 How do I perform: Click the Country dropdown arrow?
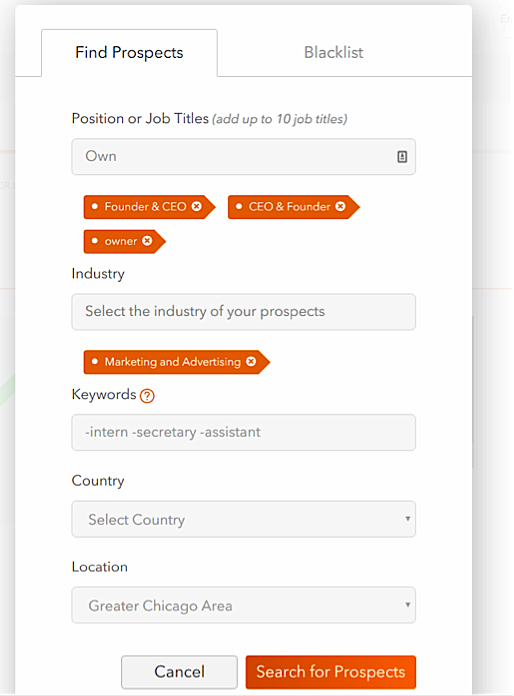(407, 518)
